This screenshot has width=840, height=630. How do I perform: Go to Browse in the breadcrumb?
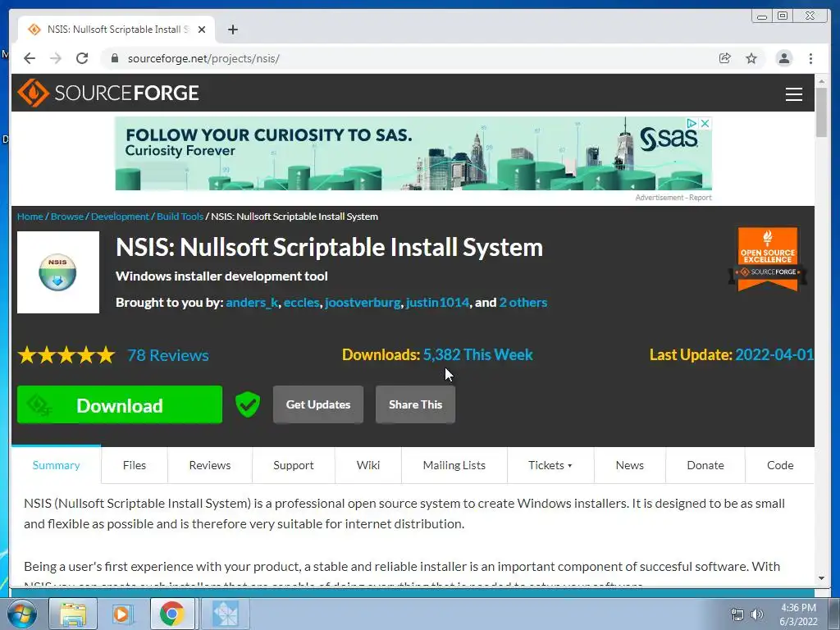pyautogui.click(x=67, y=217)
